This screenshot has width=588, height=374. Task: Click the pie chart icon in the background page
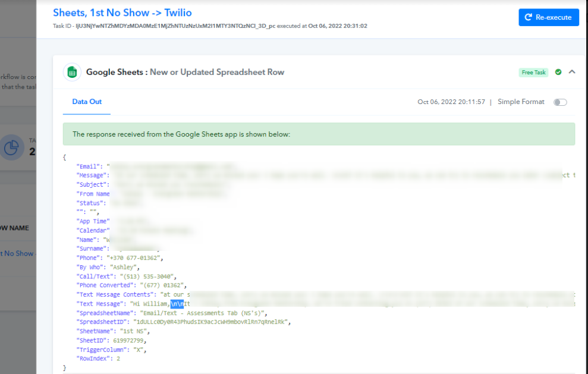[11, 147]
